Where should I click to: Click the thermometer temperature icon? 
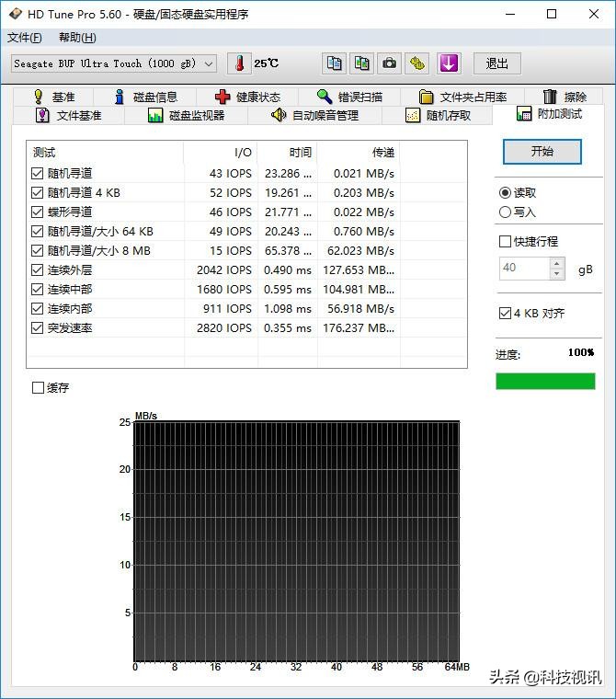[239, 63]
